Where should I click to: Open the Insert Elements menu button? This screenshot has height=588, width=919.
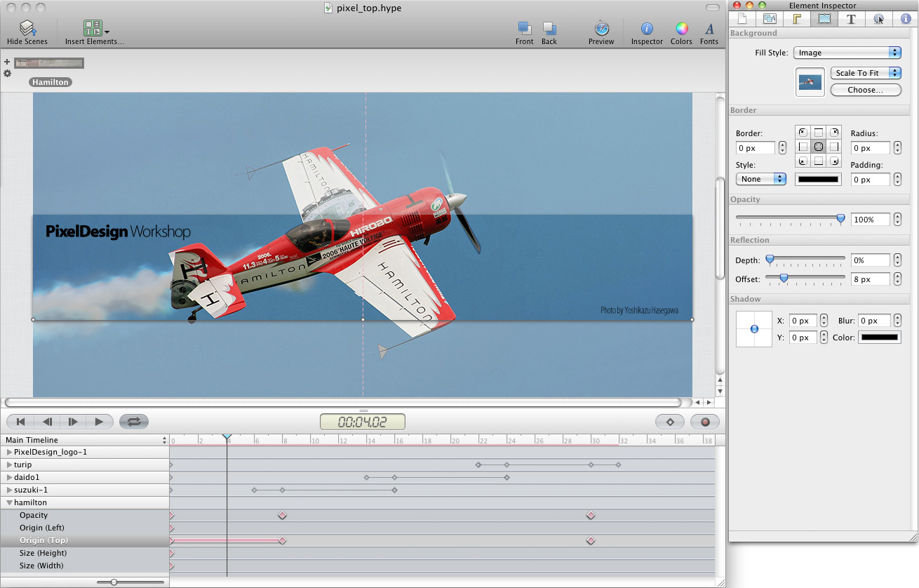point(94,32)
